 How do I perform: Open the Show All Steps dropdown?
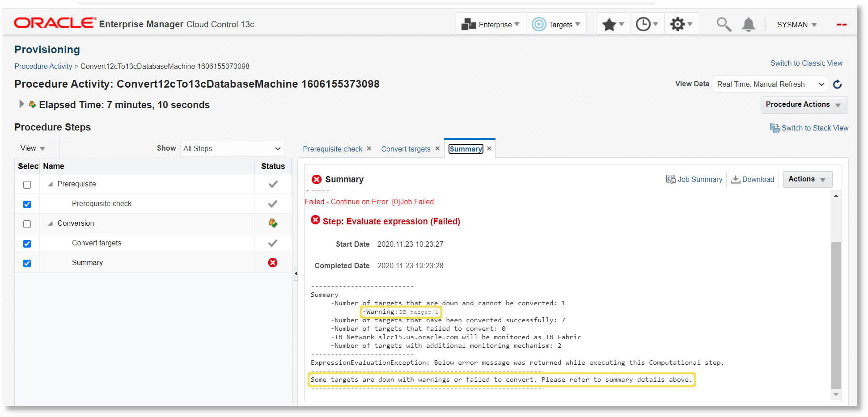232,148
